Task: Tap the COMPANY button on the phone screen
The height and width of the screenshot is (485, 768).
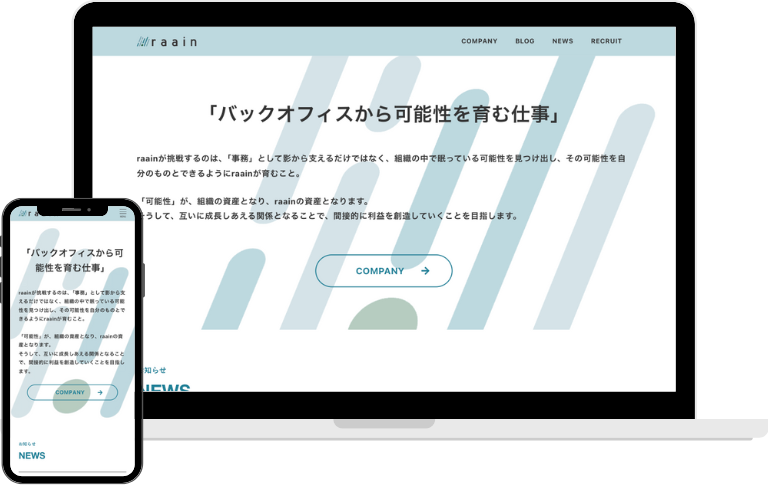Action: click(x=72, y=393)
